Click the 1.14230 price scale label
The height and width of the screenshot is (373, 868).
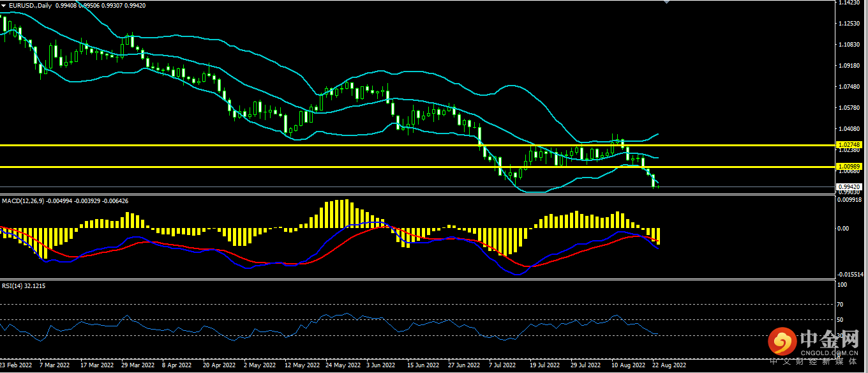[849, 3]
